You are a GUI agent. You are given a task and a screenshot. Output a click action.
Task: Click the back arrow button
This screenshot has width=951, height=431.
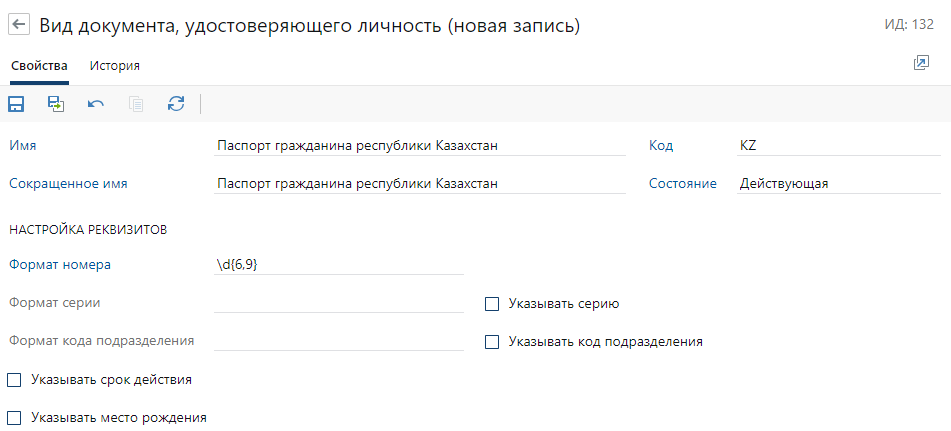tap(20, 27)
